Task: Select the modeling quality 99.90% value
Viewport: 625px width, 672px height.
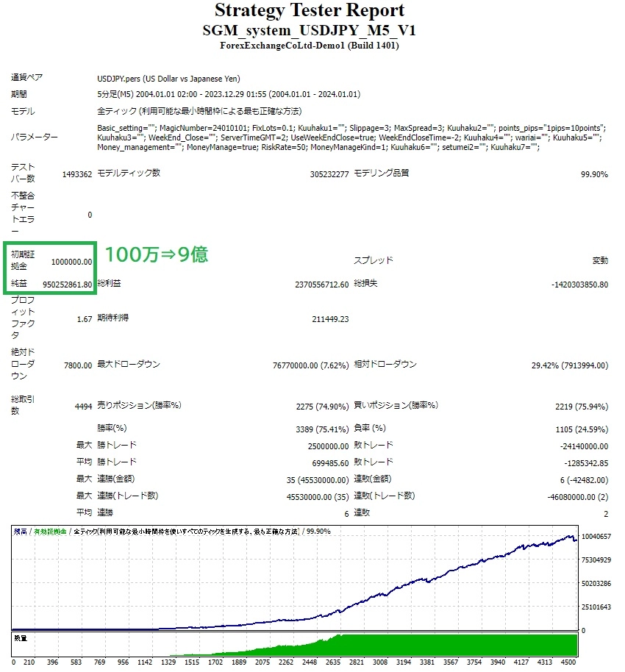Action: pyautogui.click(x=594, y=174)
